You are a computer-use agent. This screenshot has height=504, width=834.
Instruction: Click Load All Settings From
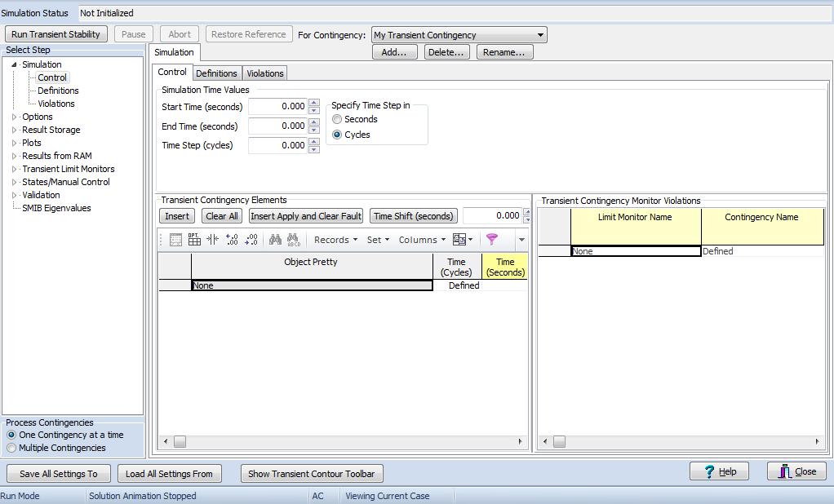click(x=169, y=474)
